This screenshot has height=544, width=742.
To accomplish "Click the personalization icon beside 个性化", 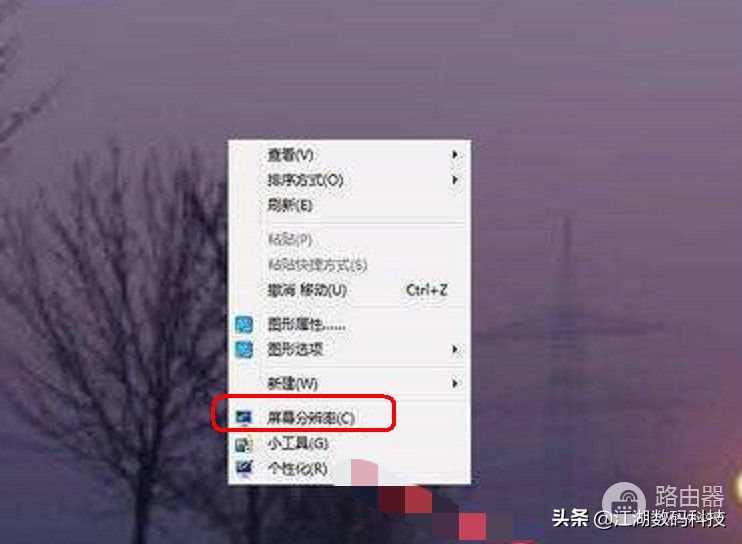I will click(244, 469).
